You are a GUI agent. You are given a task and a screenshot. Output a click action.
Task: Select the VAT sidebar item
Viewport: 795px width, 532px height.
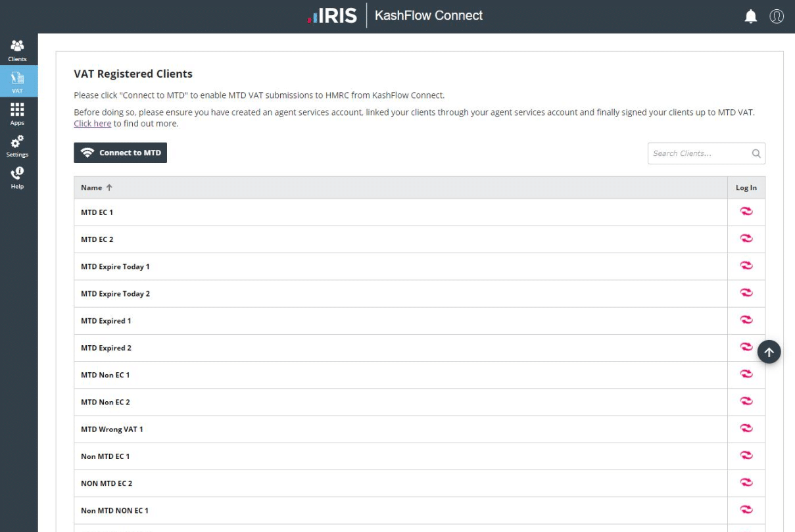click(18, 82)
